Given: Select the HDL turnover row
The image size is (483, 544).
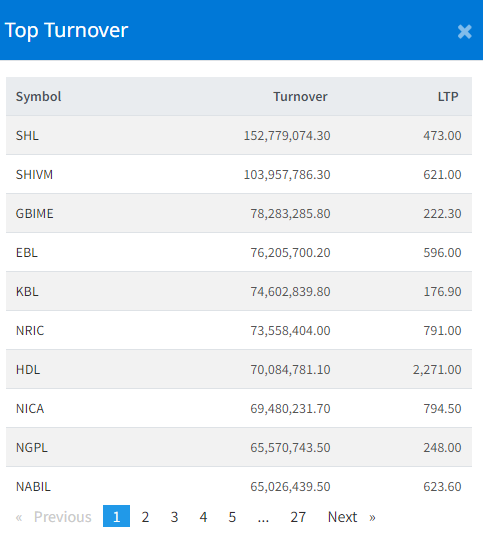Looking at the screenshot, I should click(x=239, y=369).
